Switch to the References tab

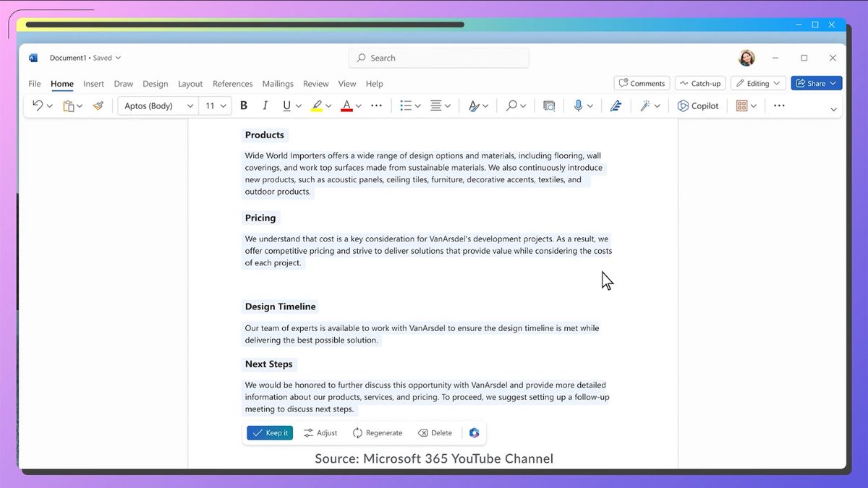tap(232, 84)
